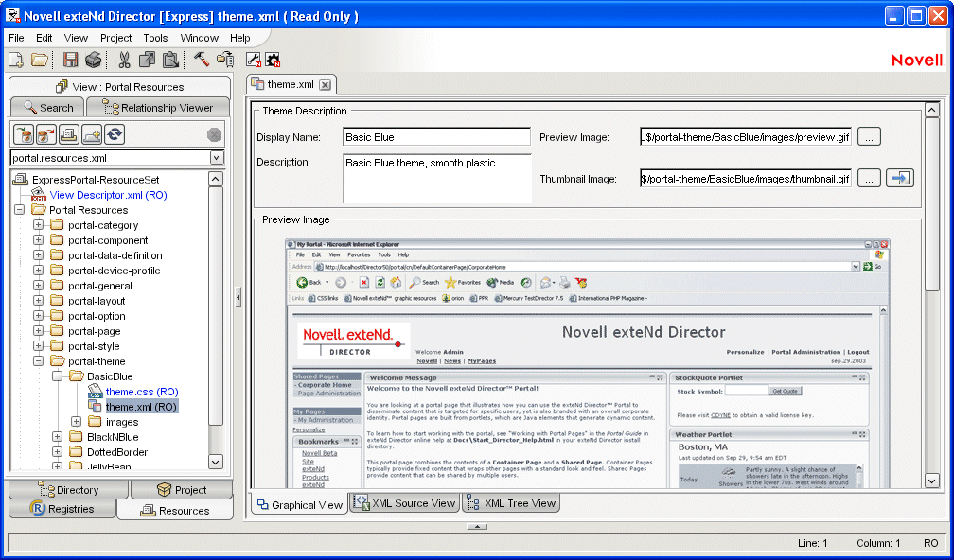Expand the DottedBorder folder
Screen dimensions: 954x560
[57, 452]
